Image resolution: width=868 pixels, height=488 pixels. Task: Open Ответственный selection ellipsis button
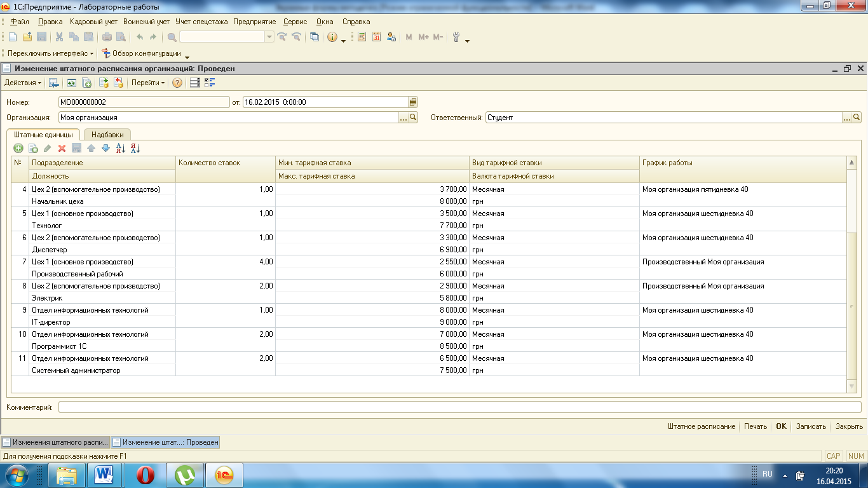(x=847, y=118)
